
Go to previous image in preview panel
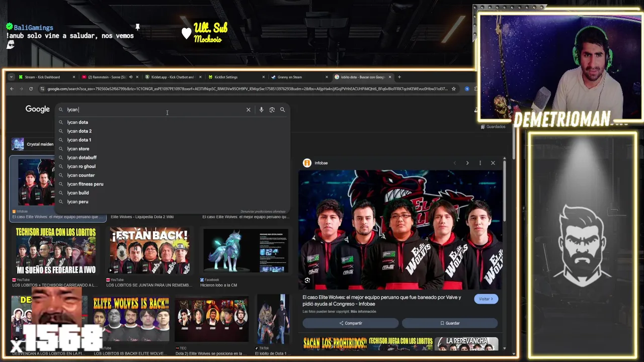(x=454, y=163)
